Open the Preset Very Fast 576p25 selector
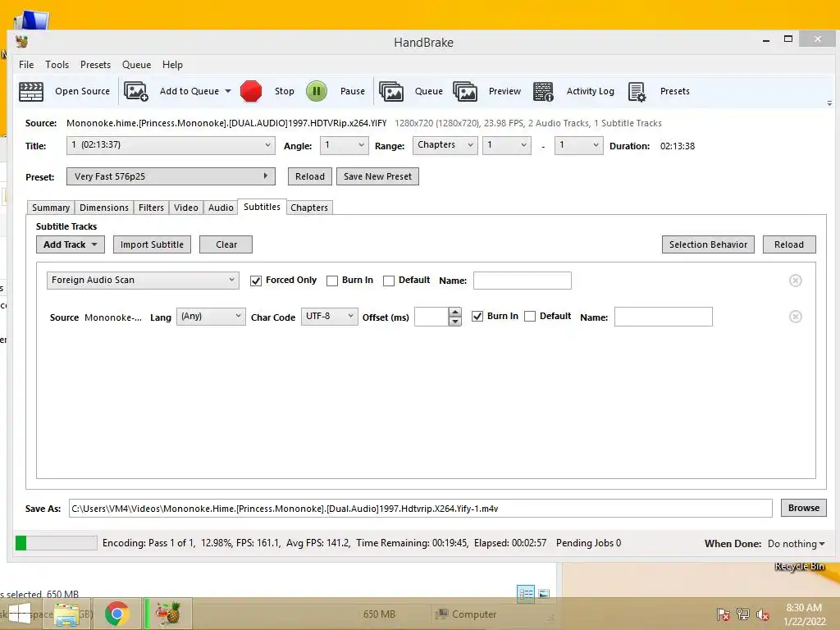 [171, 176]
